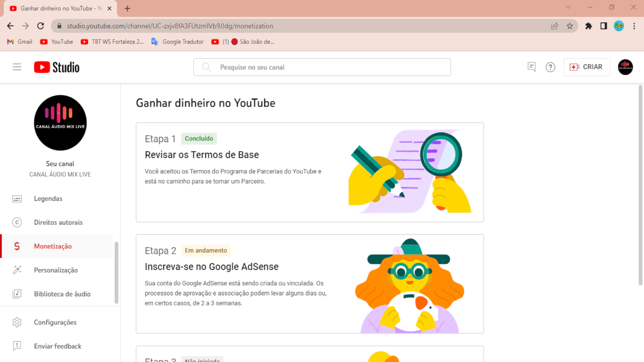Click the Concluído status badge of Etapa 1

pos(199,138)
